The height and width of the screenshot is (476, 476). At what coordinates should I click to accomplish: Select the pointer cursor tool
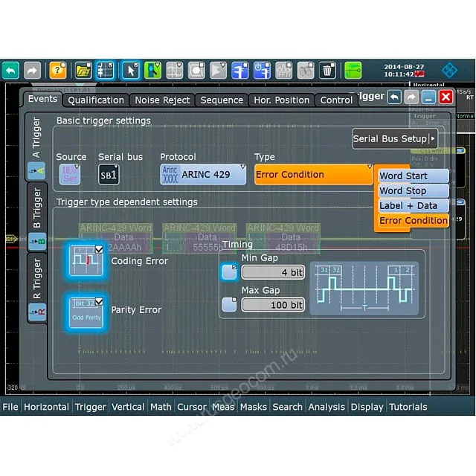click(131, 71)
